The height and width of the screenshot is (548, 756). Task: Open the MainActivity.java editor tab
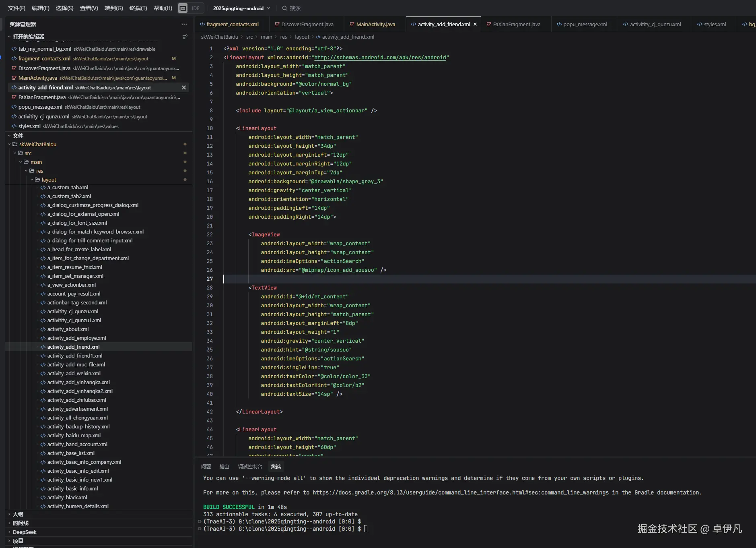coord(375,25)
